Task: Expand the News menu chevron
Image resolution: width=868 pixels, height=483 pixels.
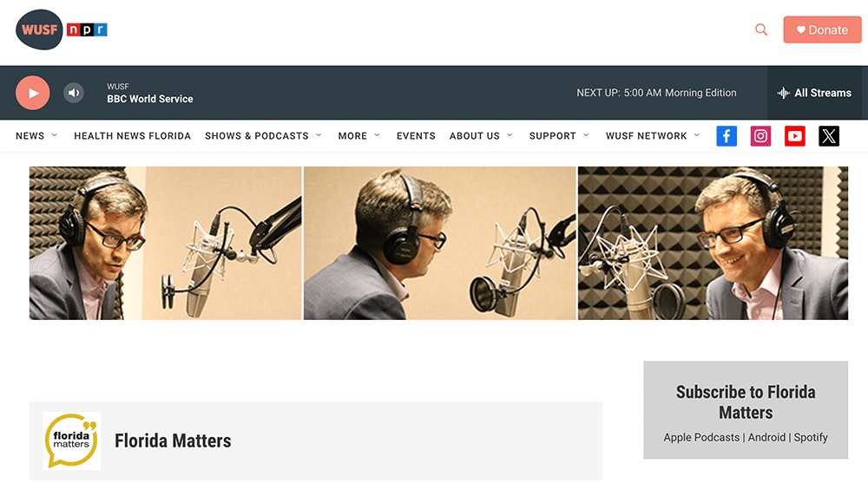Action: [x=54, y=135]
